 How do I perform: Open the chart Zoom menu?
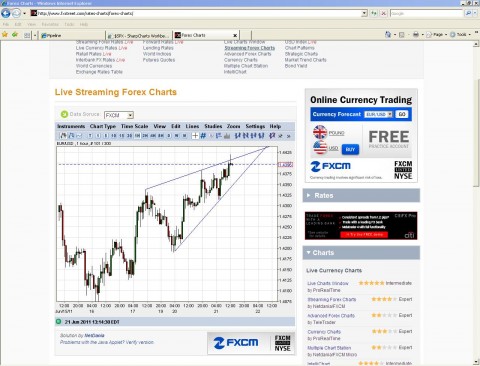[x=234, y=126]
